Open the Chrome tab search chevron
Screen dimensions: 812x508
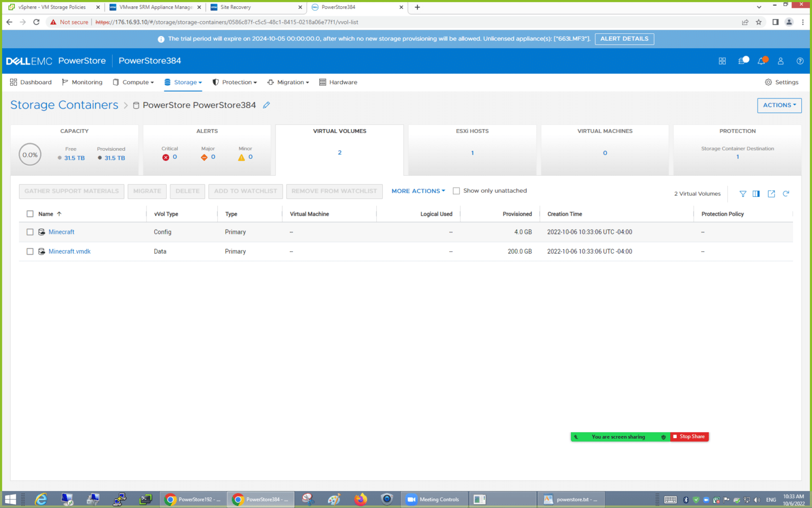[x=759, y=7]
